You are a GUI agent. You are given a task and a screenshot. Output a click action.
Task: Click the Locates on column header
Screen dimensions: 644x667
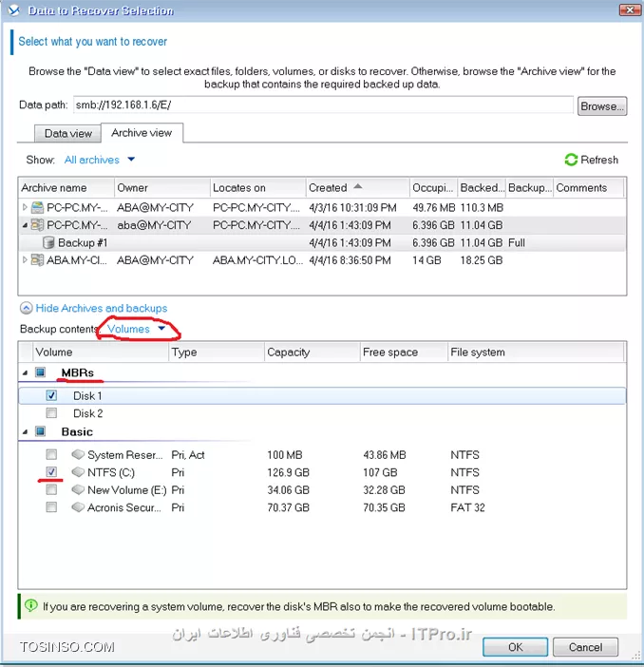[x=257, y=187]
